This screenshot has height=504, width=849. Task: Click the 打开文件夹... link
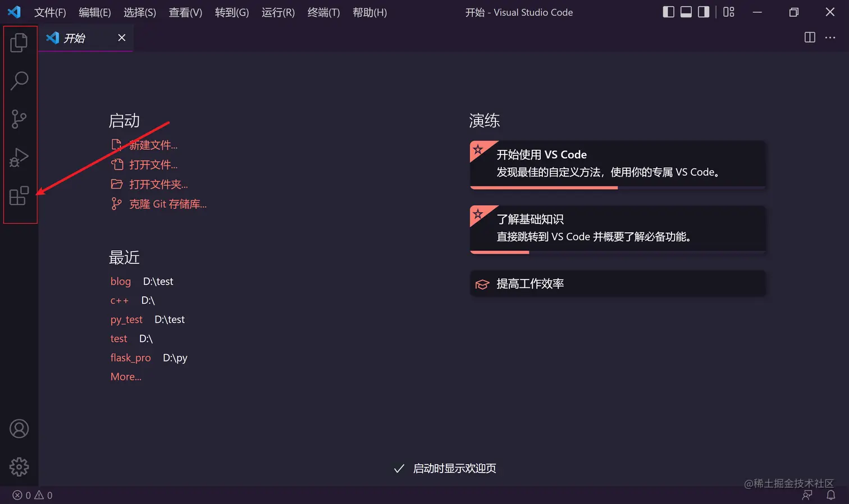(x=158, y=185)
